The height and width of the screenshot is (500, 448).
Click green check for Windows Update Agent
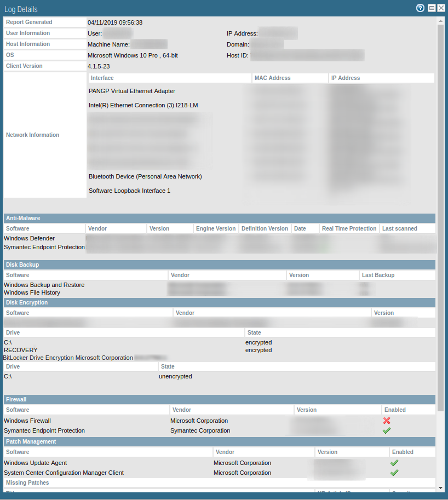point(394,463)
